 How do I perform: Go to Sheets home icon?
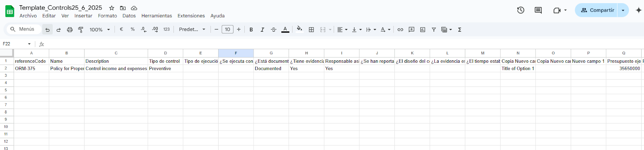coord(10,11)
